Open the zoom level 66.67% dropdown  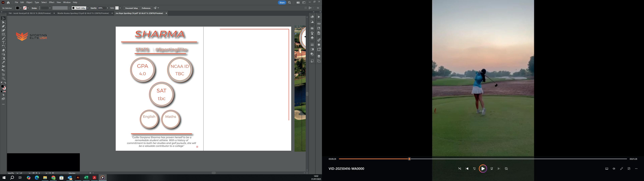click(x=17, y=173)
